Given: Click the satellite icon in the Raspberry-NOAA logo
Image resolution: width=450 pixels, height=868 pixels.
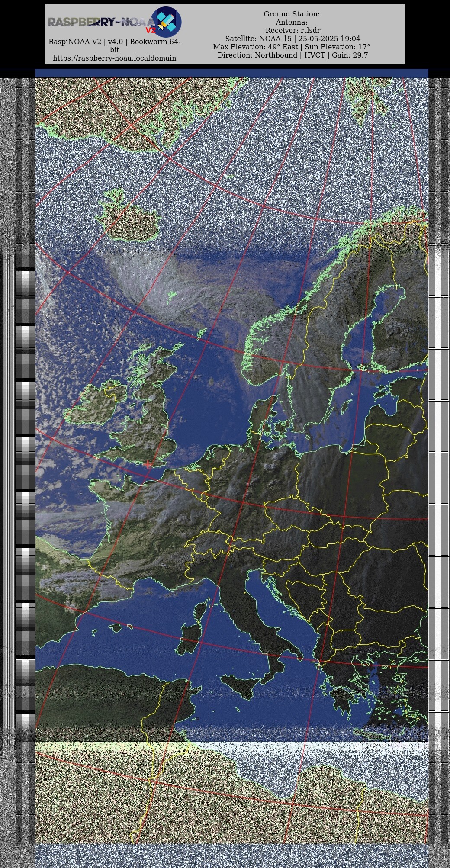Looking at the screenshot, I should point(166,22).
